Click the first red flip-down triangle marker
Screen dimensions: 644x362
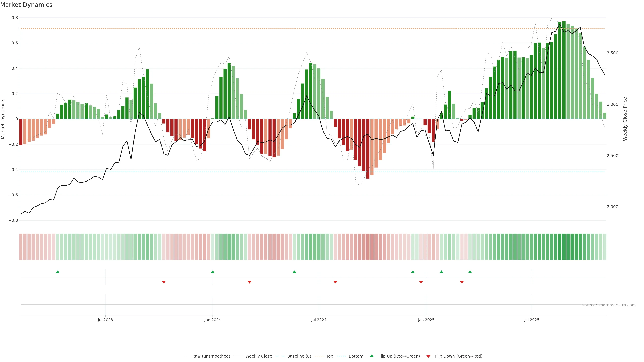click(164, 282)
